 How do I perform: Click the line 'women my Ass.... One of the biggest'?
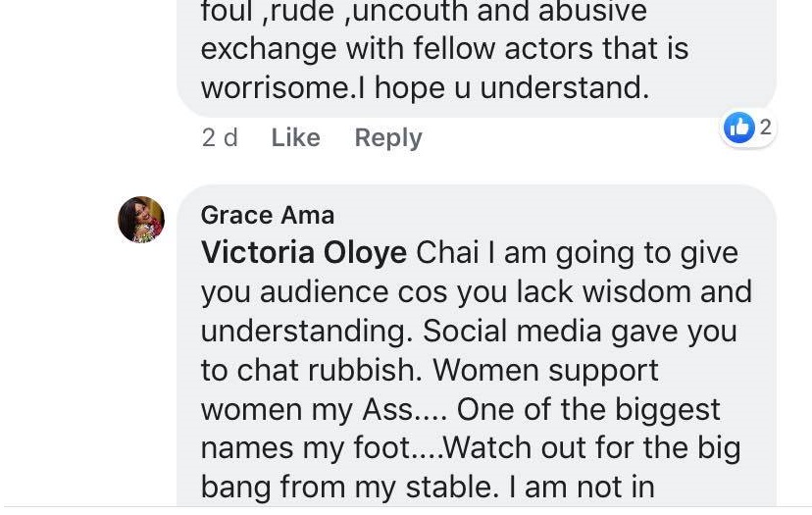coord(460,408)
